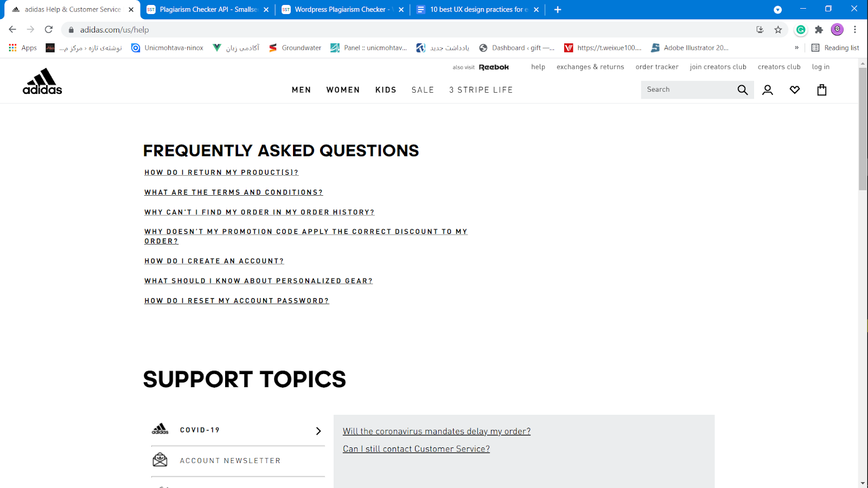Click the adidas Search input field
The width and height of the screenshot is (868, 488).
688,90
